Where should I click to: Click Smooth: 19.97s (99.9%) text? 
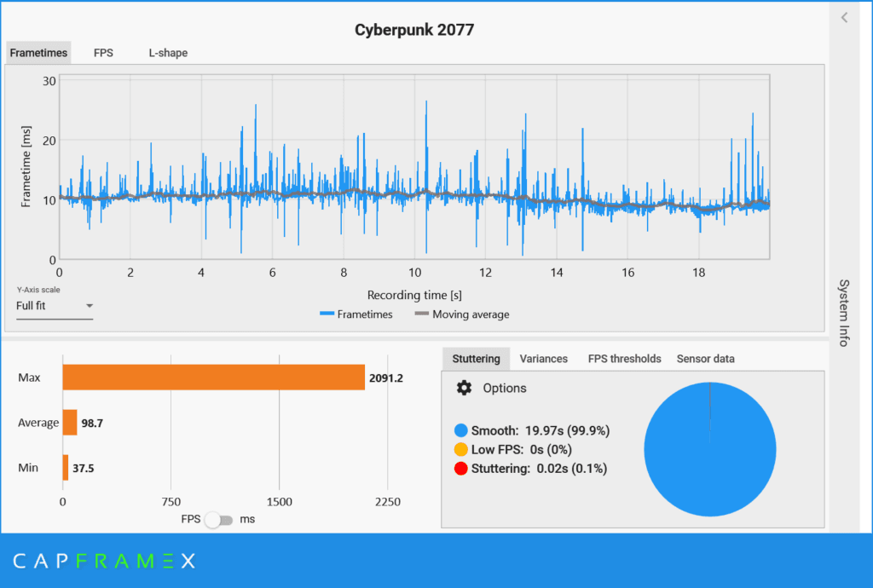[x=540, y=430]
